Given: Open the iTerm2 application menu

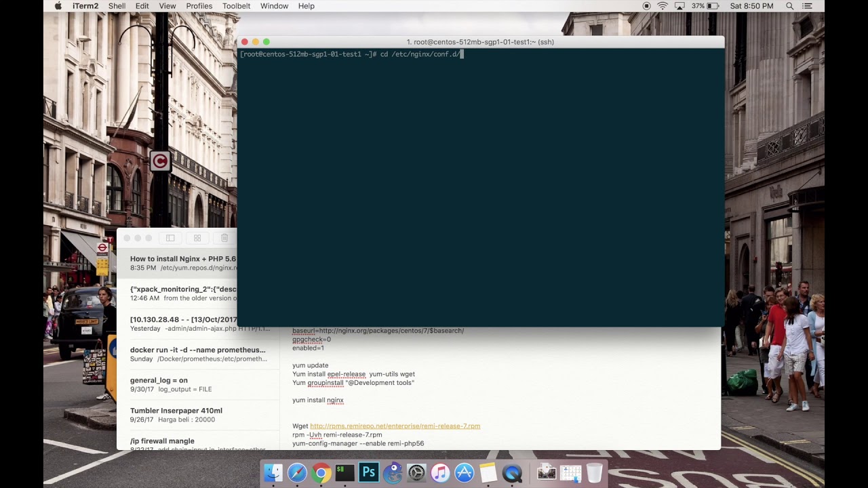Looking at the screenshot, I should click(85, 6).
